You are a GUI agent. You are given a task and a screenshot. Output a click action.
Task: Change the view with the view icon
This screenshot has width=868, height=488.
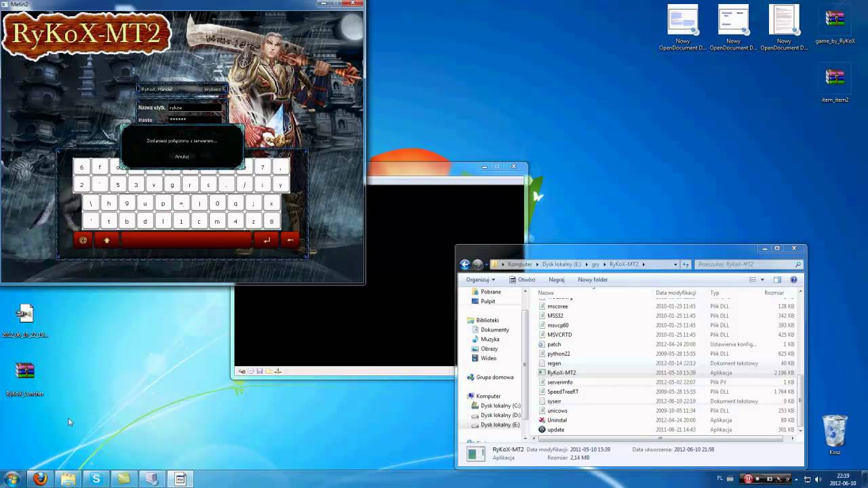coord(752,279)
